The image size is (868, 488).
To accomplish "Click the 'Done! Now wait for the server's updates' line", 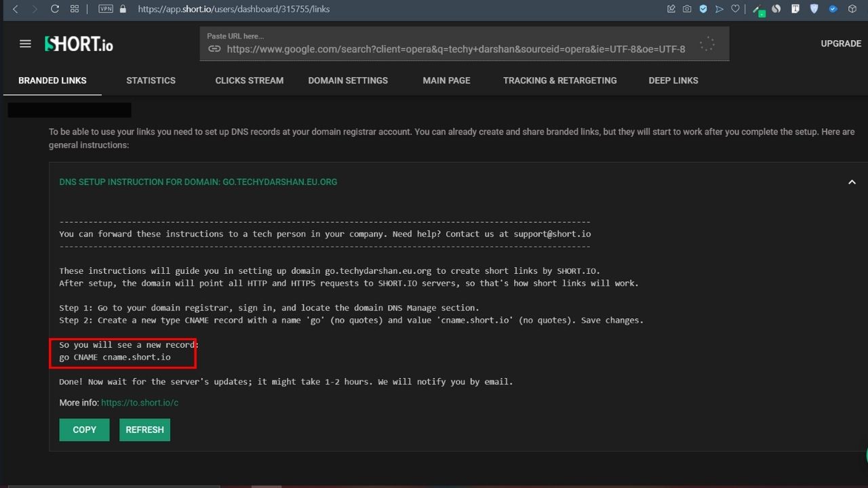I will click(x=286, y=382).
